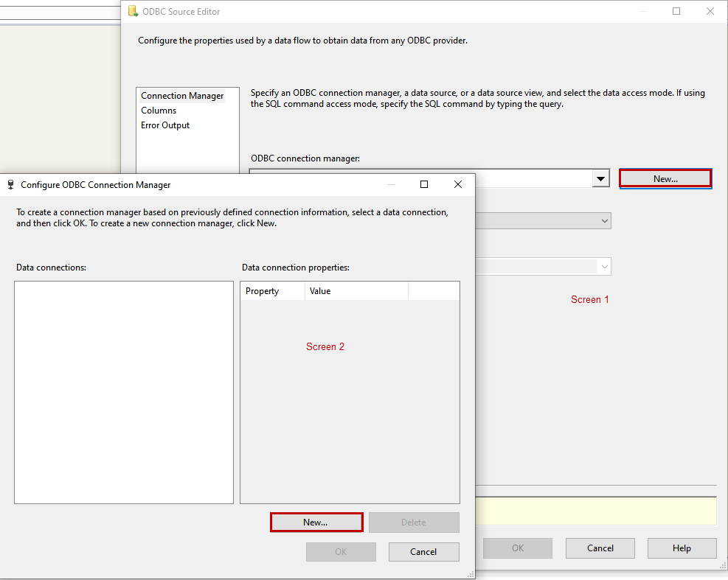
Task: Click the Property column header
Action: (x=272, y=291)
